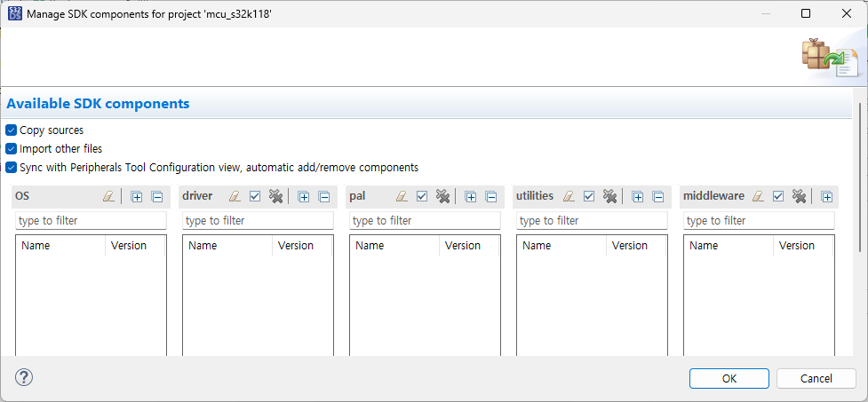Viewport: 868px width, 402px height.
Task: Click Name column header in pal table
Action: 370,246
